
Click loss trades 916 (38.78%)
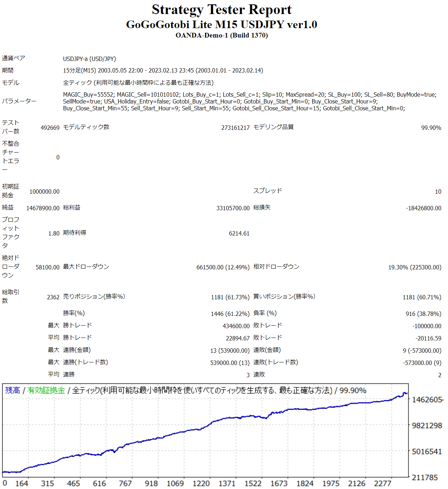click(x=423, y=314)
